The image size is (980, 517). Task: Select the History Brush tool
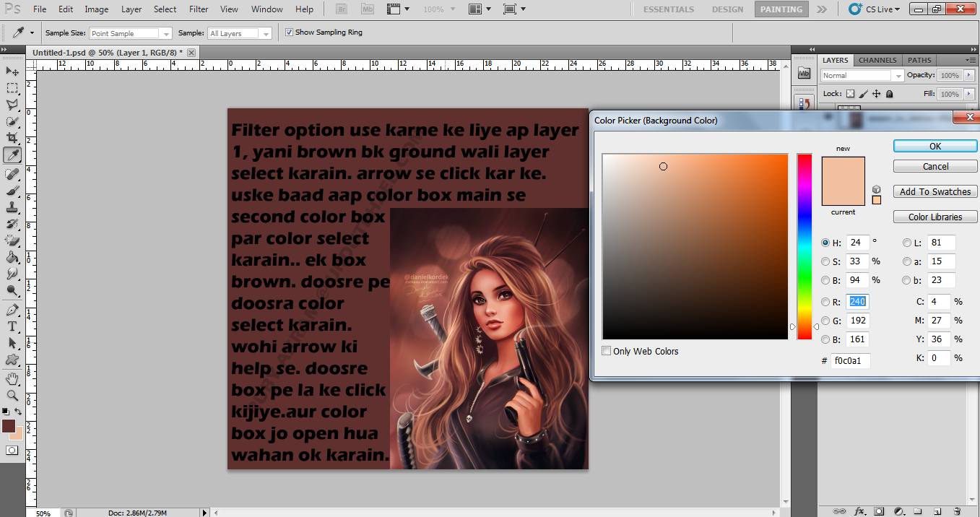[x=12, y=224]
